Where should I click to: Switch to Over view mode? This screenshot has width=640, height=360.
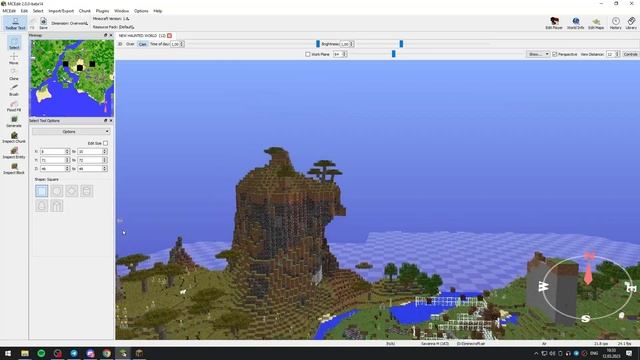point(130,44)
